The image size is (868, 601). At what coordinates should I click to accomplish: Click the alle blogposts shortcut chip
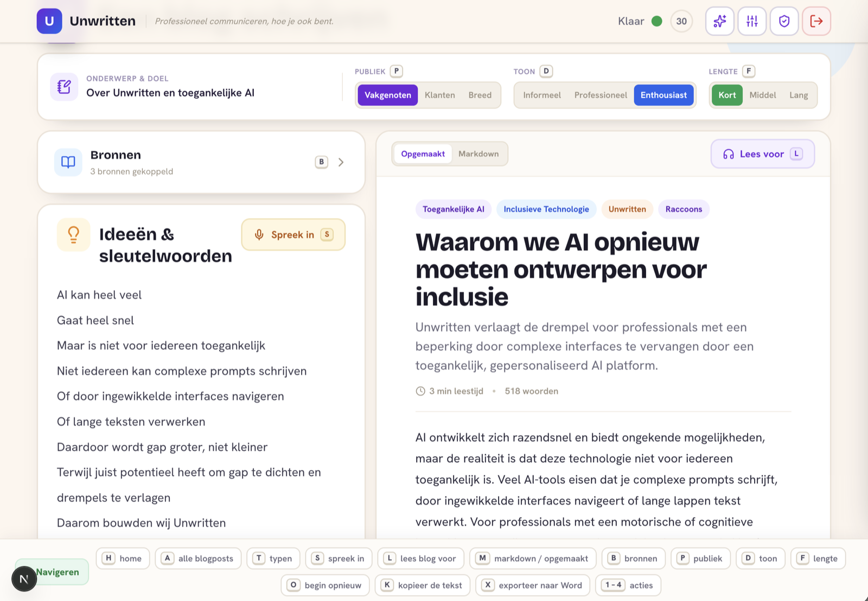point(198,558)
